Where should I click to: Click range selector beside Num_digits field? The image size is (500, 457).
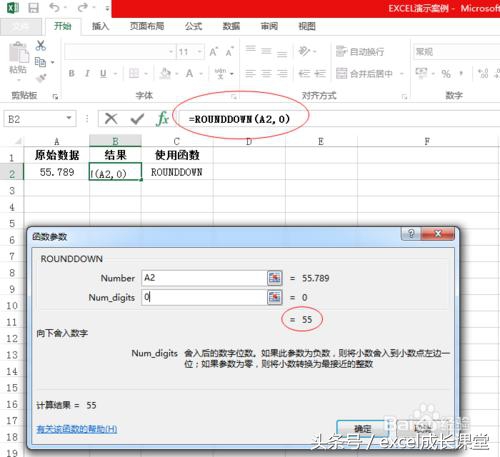click(x=275, y=297)
